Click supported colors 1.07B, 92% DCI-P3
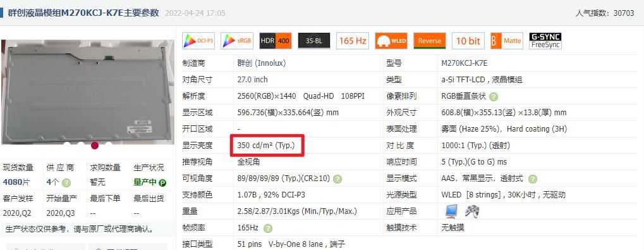Viewport: 644px width, 250px height. [x=272, y=195]
